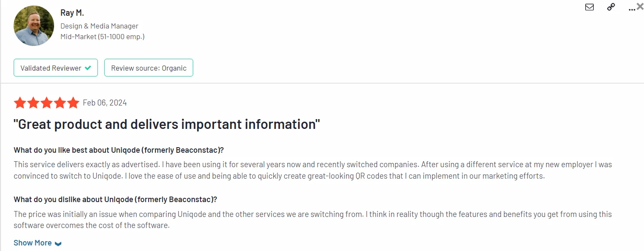Open the three-dot more options menu
The image size is (644, 251).
[x=632, y=9]
